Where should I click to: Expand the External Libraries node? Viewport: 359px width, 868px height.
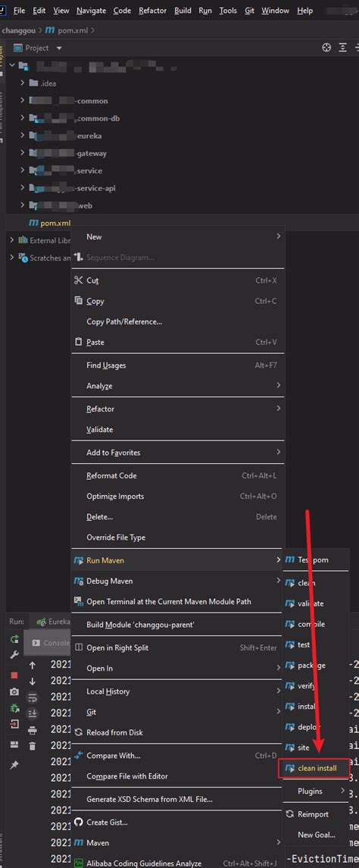click(12, 240)
